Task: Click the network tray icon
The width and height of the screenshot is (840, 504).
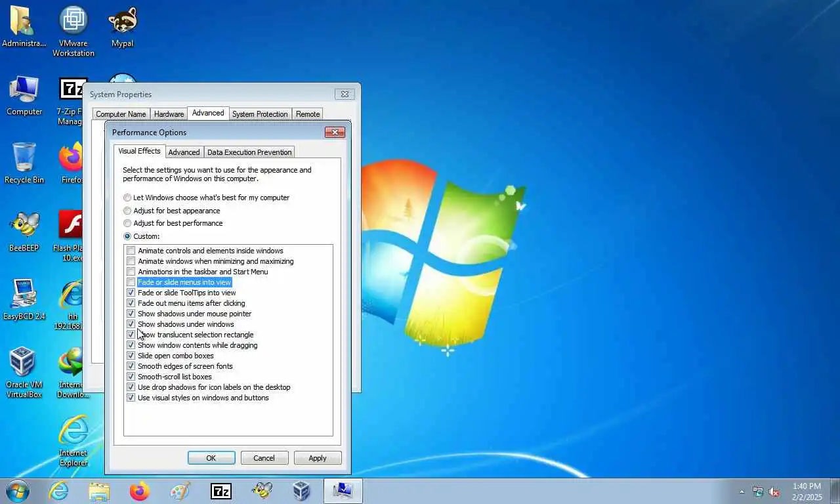Action: pyautogui.click(x=758, y=492)
